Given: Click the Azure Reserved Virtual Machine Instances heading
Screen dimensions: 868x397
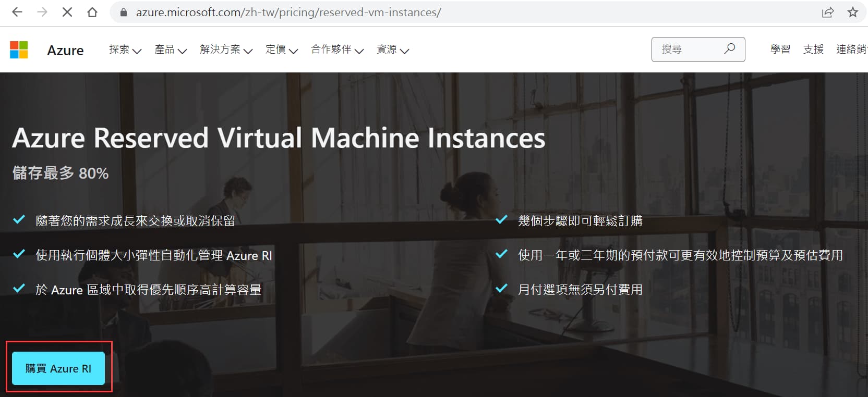Looking at the screenshot, I should coord(279,138).
